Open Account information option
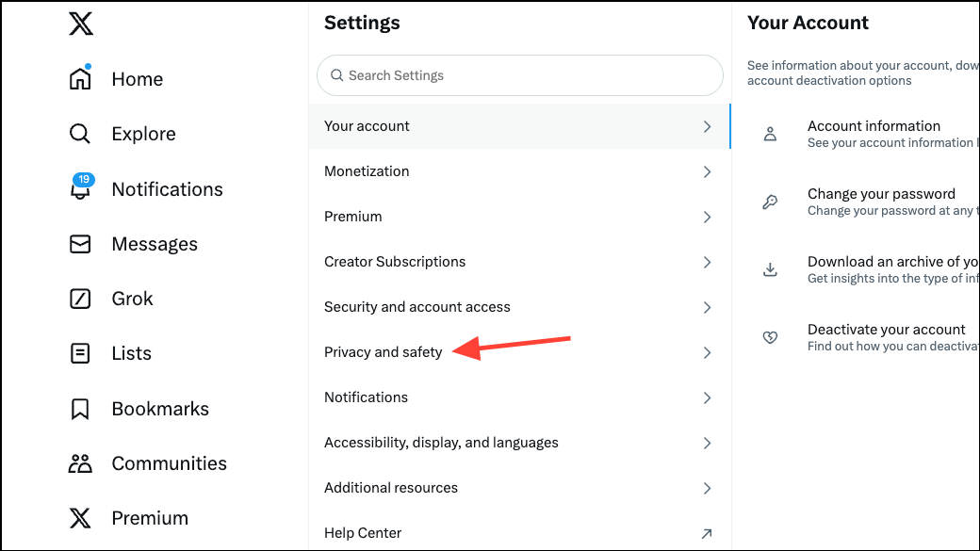Image resolution: width=980 pixels, height=551 pixels. pos(874,126)
